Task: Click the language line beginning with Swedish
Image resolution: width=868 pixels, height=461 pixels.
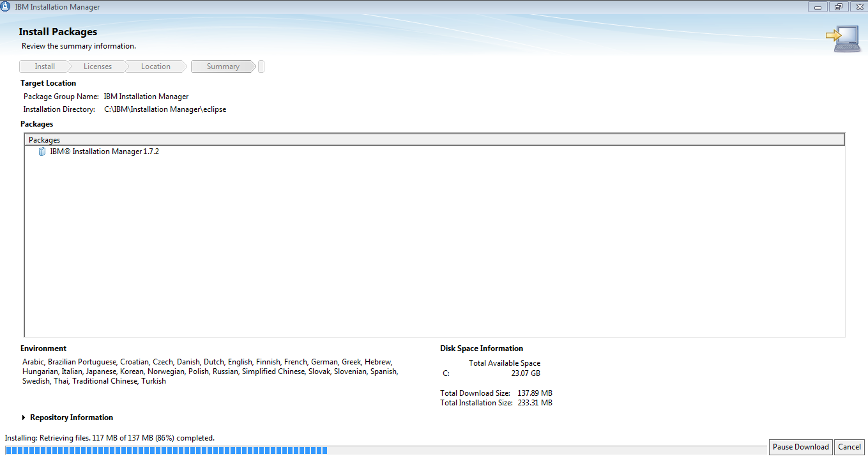Action: click(x=94, y=381)
